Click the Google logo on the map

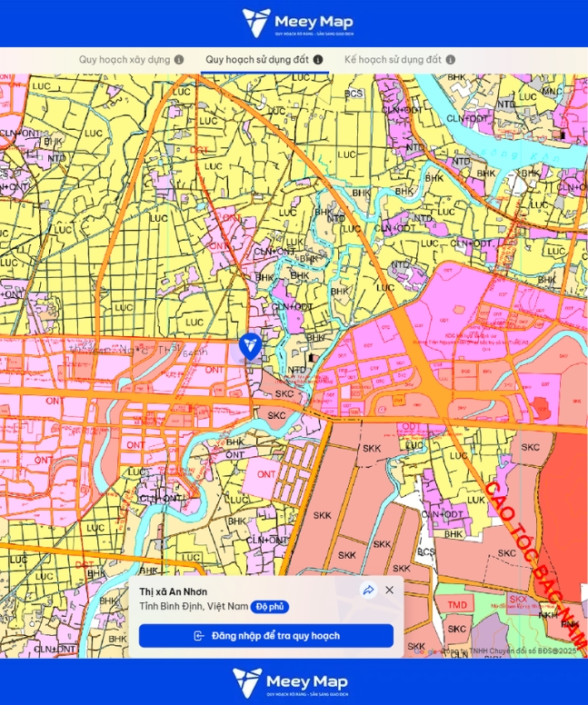424,650
